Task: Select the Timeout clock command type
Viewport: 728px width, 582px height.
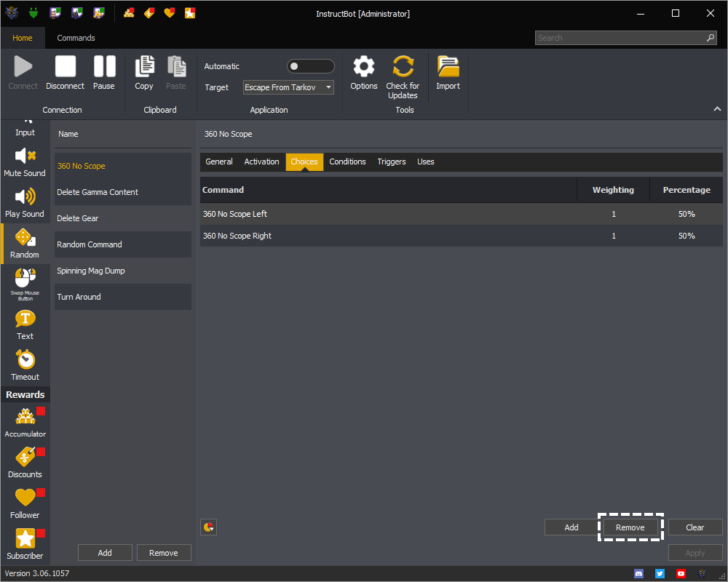Action: pyautogui.click(x=25, y=366)
